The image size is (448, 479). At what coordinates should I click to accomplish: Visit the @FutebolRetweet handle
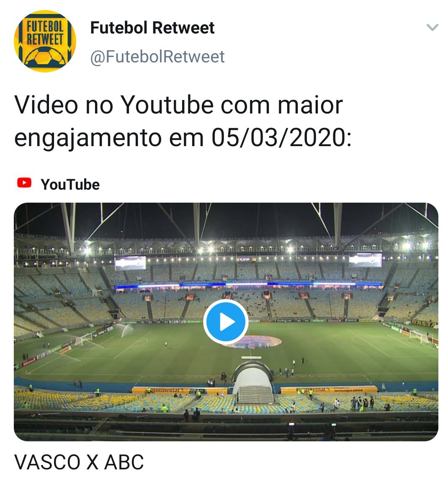157,57
